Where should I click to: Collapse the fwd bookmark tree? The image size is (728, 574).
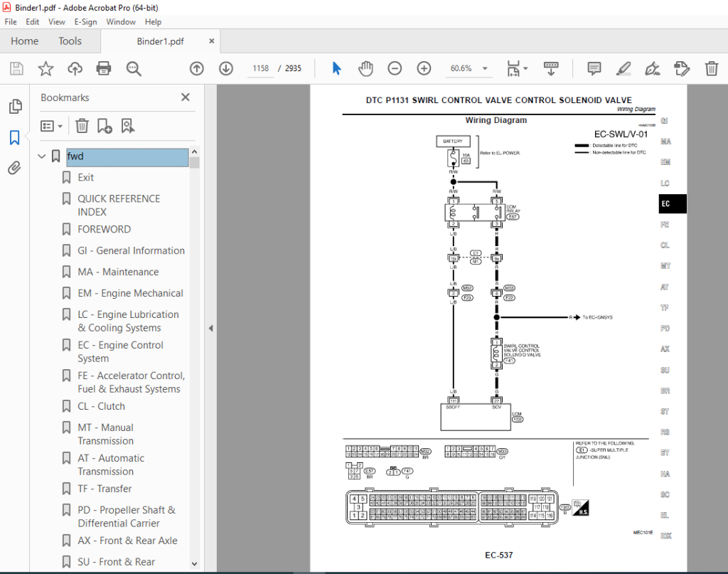[42, 156]
